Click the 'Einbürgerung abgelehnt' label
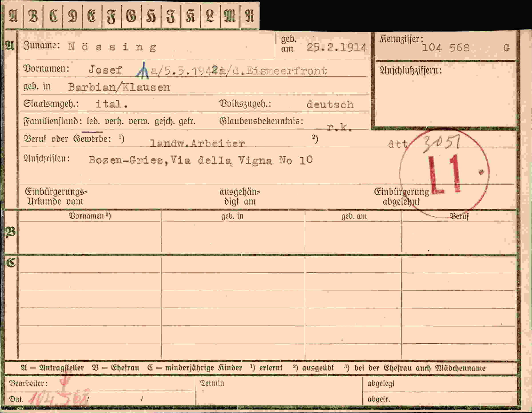The height and width of the screenshot is (413, 532). coord(401,197)
